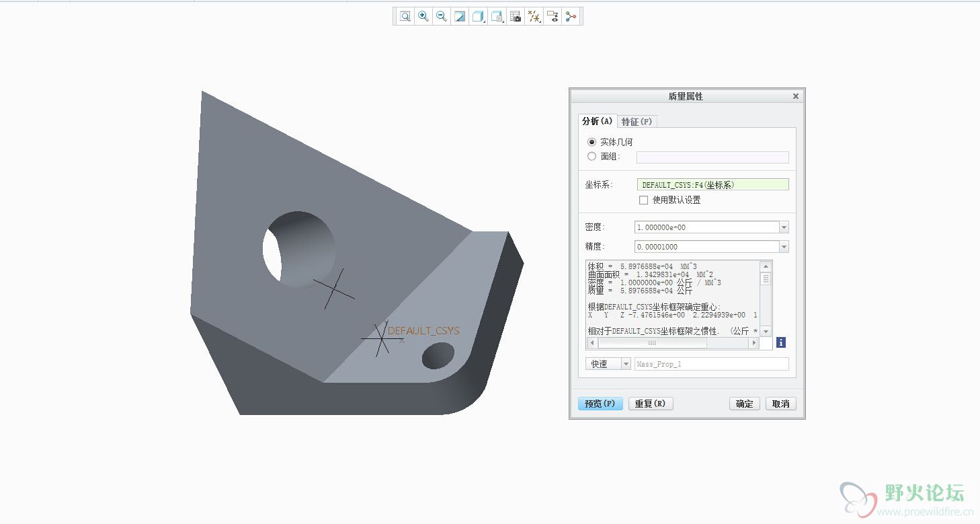Click the DEFAULT_CSYS label in the model

pos(423,331)
